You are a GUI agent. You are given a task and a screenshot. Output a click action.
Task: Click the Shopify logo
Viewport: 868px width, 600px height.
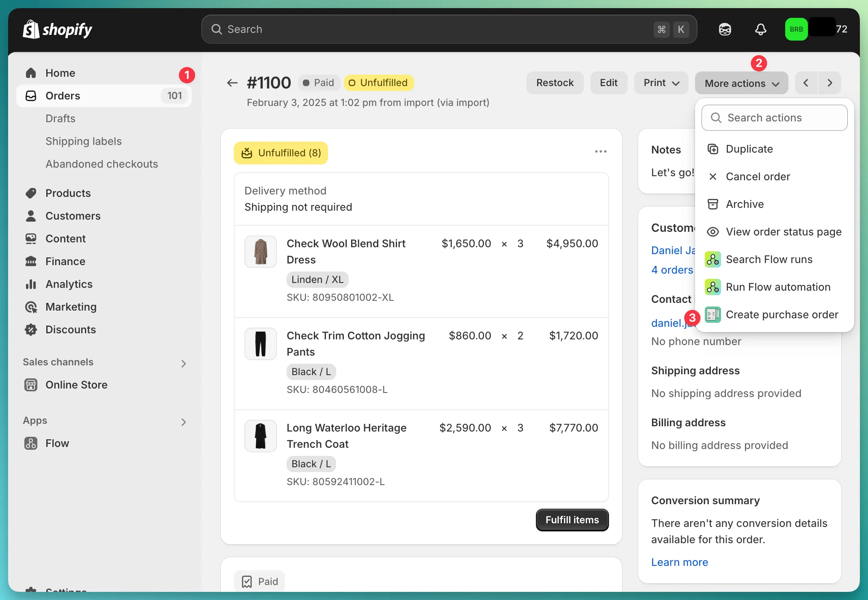[x=57, y=29]
